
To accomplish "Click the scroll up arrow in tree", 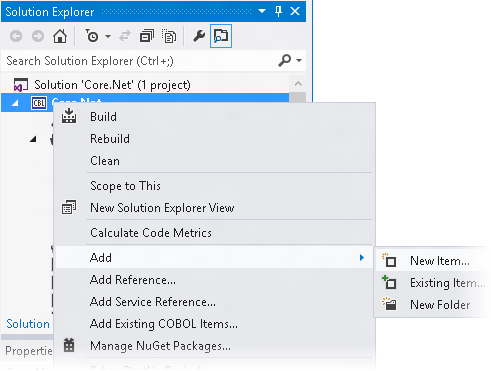I will (298, 84).
